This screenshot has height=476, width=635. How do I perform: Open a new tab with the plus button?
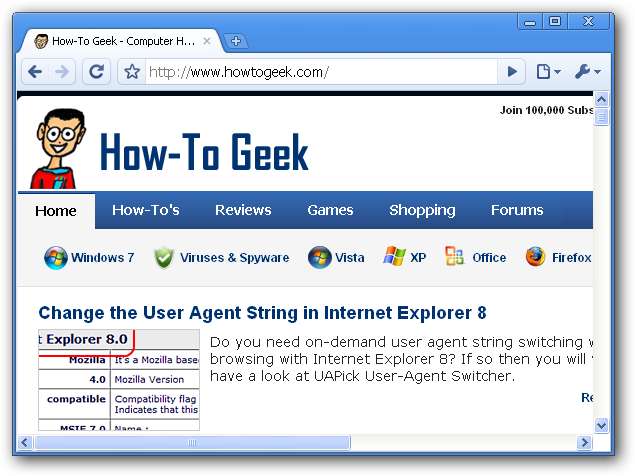[x=236, y=41]
